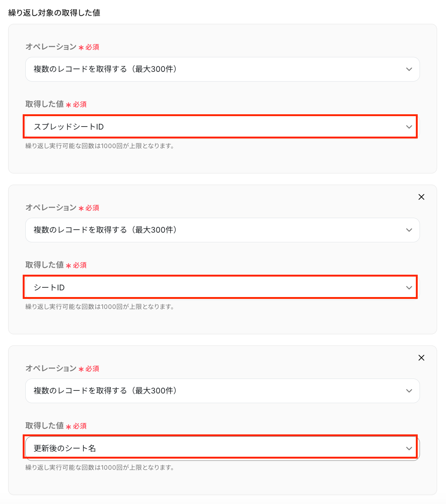The height and width of the screenshot is (504, 446).
Task: Click chevron on second card's オペレーション select
Action: point(409,230)
